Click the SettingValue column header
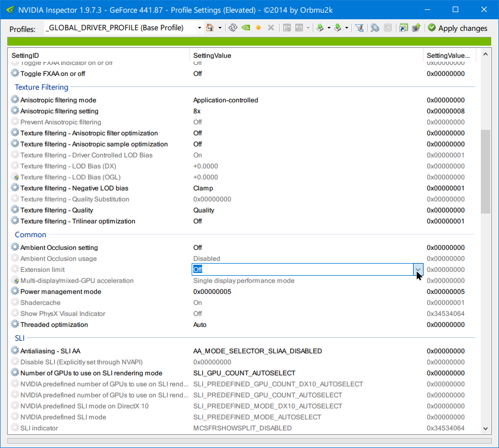This screenshot has height=448, width=499. pos(306,56)
